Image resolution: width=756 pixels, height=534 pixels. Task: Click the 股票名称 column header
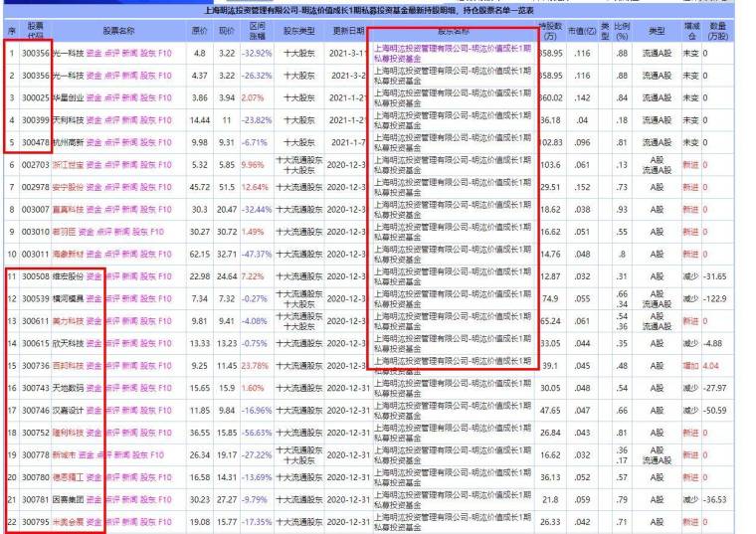[x=118, y=31]
